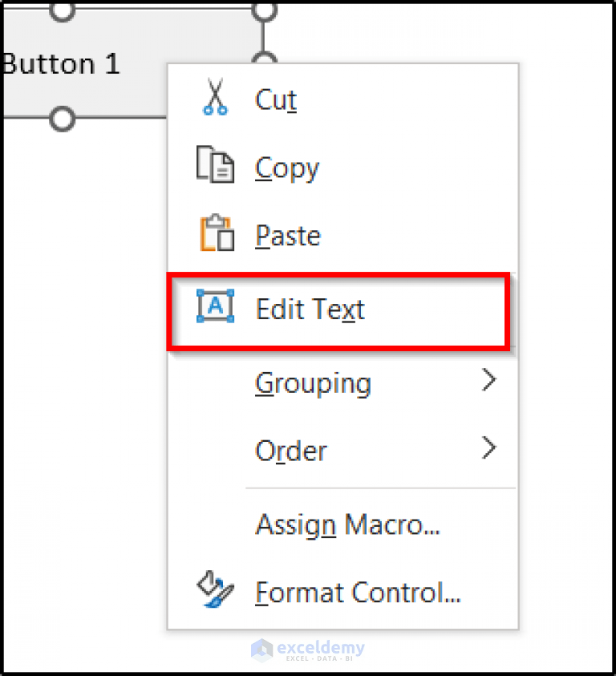Expand the Order submenu arrow
616x676 pixels.
point(490,447)
